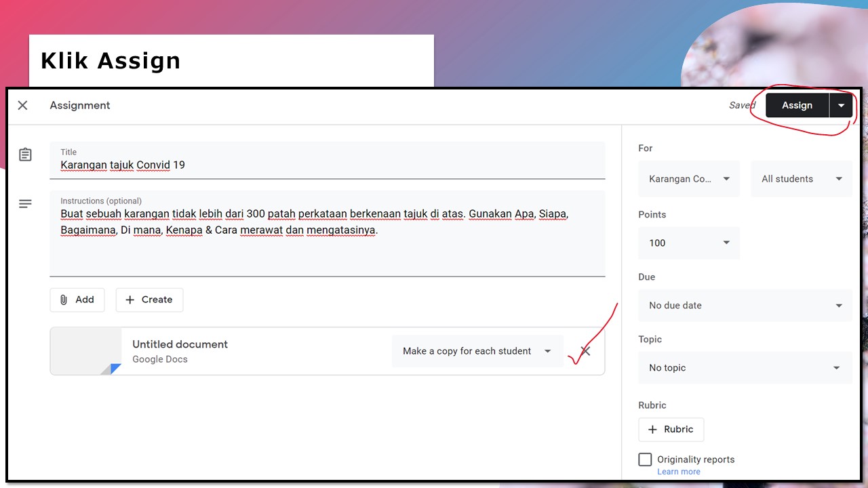Viewport: 868px width, 488px height.
Task: Edit the Title field
Action: 328,161
